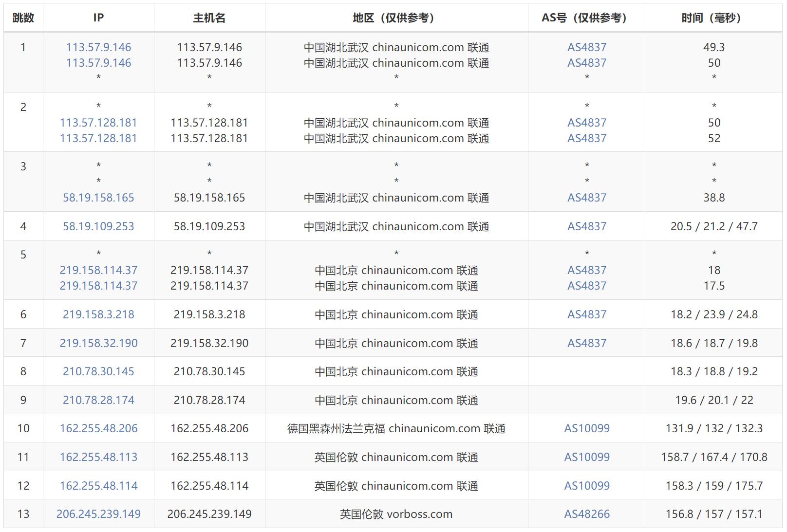Select hop number 13 cell
The height and width of the screenshot is (532, 787).
[x=23, y=514]
